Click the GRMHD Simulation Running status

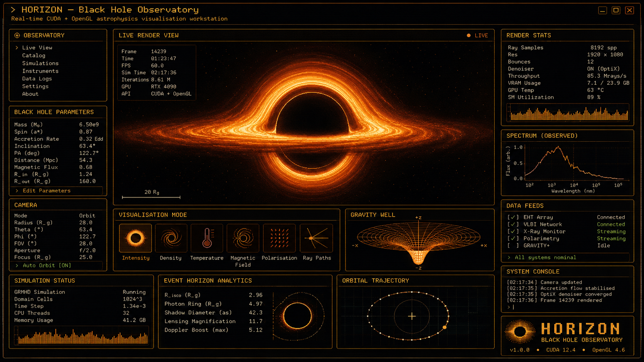134,292
